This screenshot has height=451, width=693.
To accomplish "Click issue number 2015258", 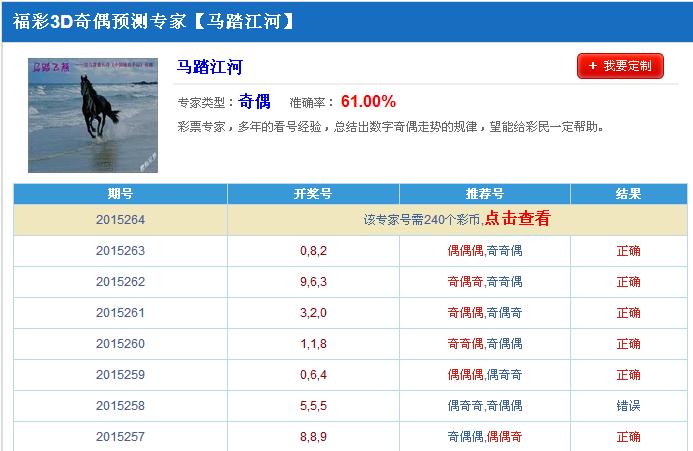I will (120, 405).
